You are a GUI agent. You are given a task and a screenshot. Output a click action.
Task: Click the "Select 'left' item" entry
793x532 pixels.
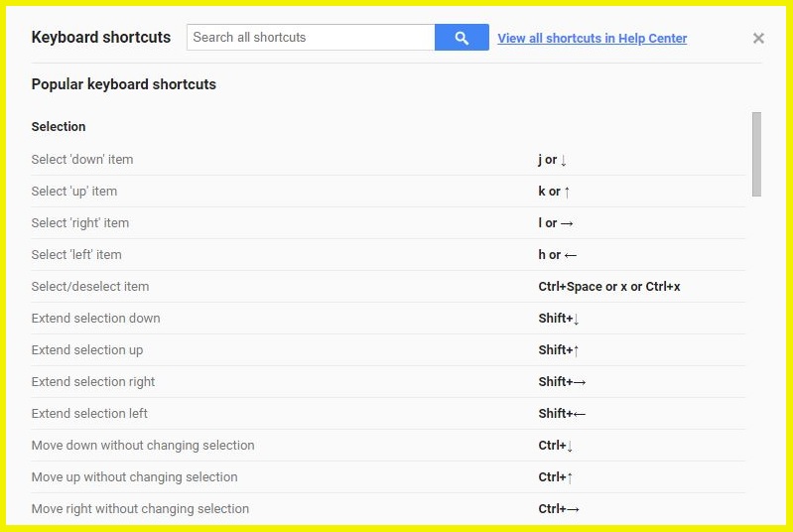click(388, 255)
